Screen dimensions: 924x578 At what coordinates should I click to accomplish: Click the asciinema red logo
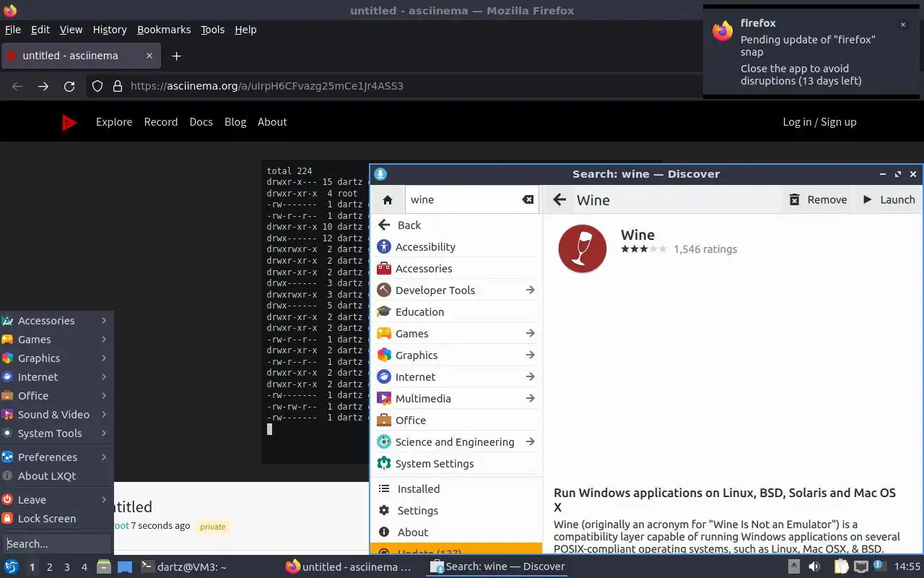point(69,123)
